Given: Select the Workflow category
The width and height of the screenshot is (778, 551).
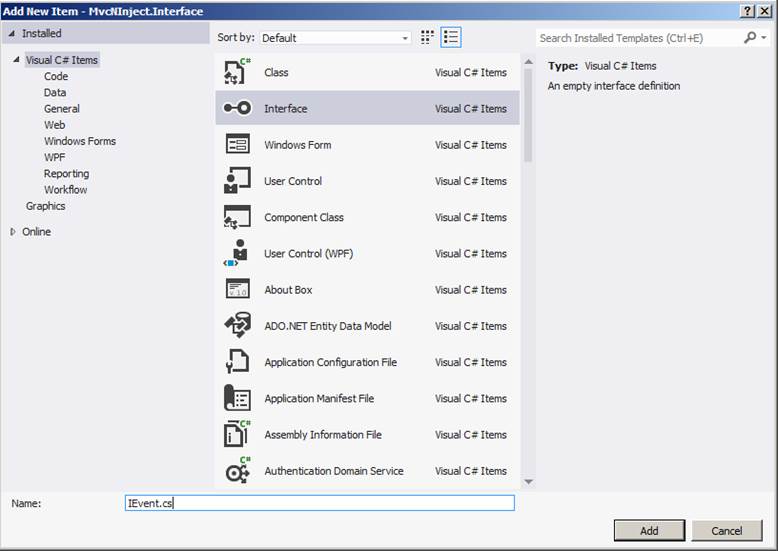Looking at the screenshot, I should [65, 190].
